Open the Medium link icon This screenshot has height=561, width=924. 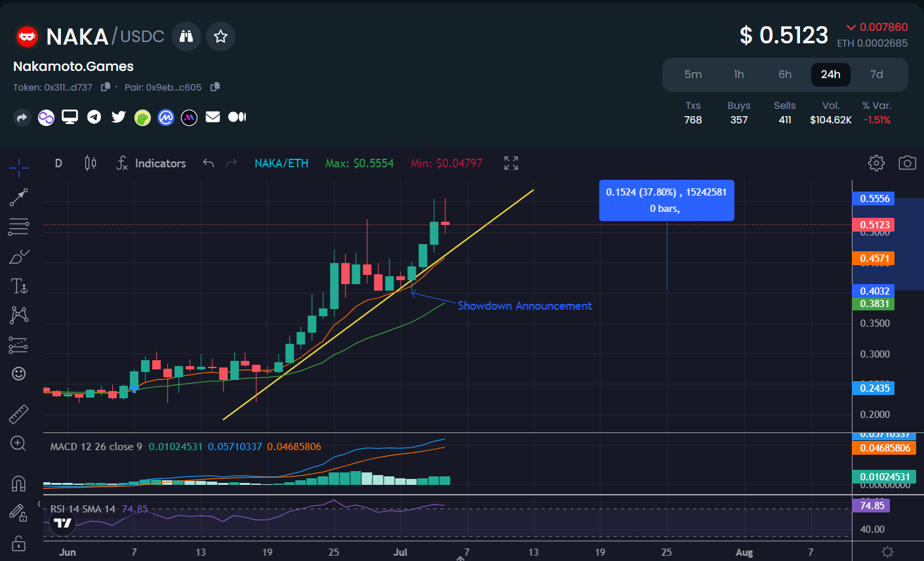click(237, 117)
